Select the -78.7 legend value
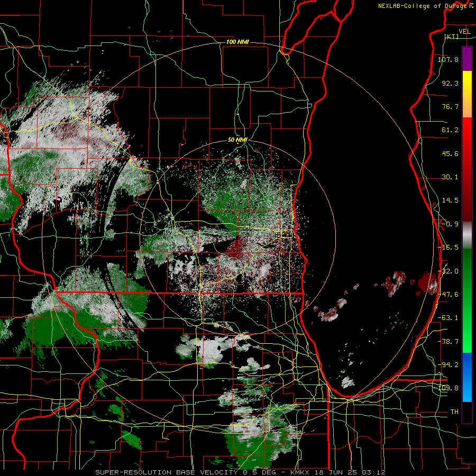 [x=448, y=341]
